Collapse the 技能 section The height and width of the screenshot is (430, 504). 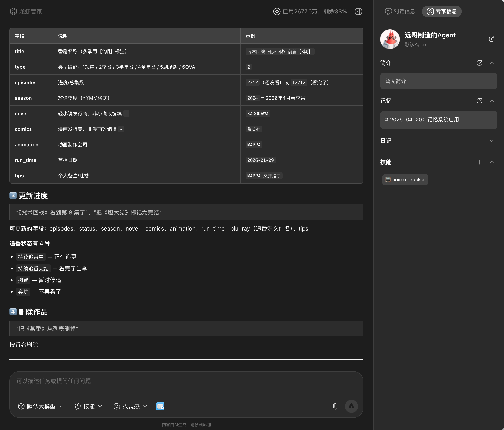coord(492,162)
